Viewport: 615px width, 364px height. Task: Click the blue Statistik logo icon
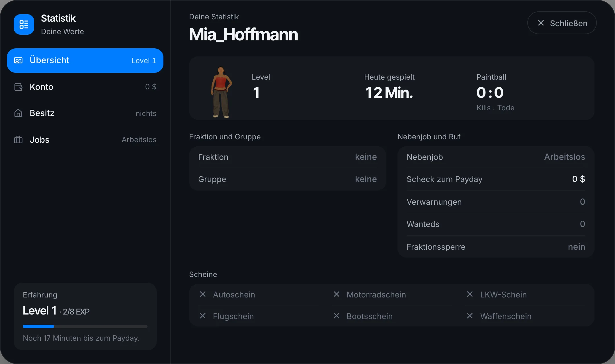click(x=24, y=24)
